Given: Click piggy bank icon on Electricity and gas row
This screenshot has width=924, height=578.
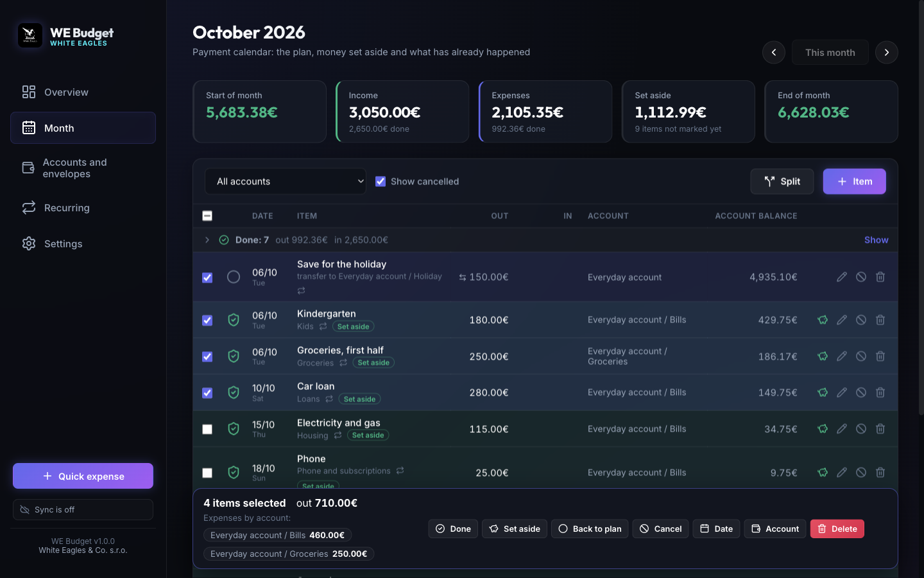Looking at the screenshot, I should pos(823,428).
